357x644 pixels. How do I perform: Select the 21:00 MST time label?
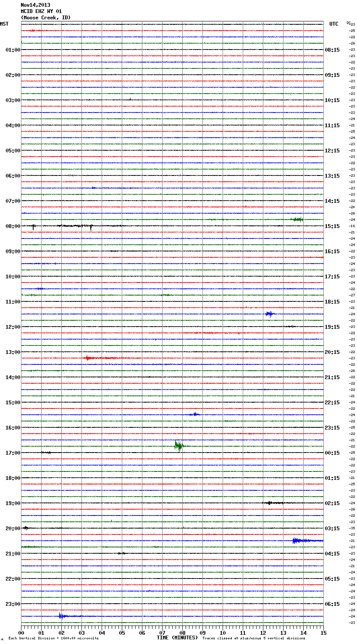tap(13, 554)
